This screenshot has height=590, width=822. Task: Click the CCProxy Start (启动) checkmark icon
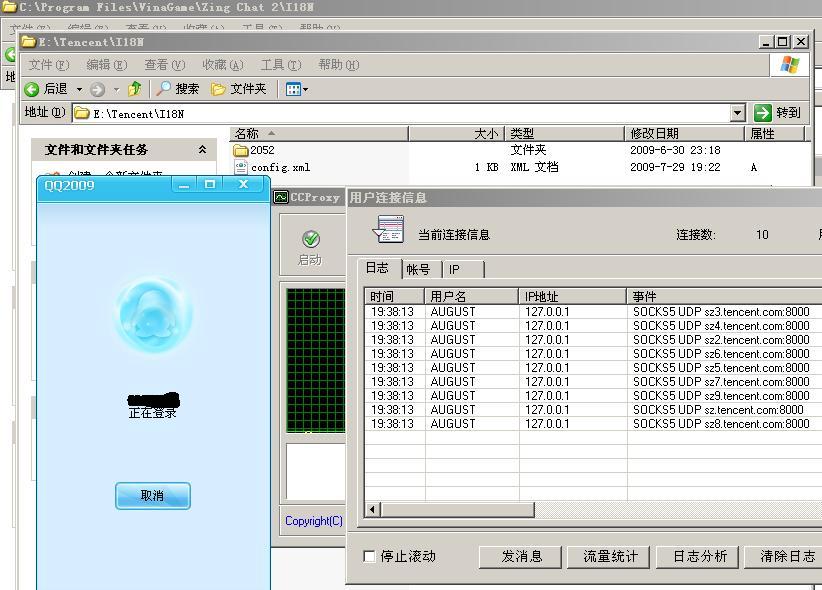(311, 239)
